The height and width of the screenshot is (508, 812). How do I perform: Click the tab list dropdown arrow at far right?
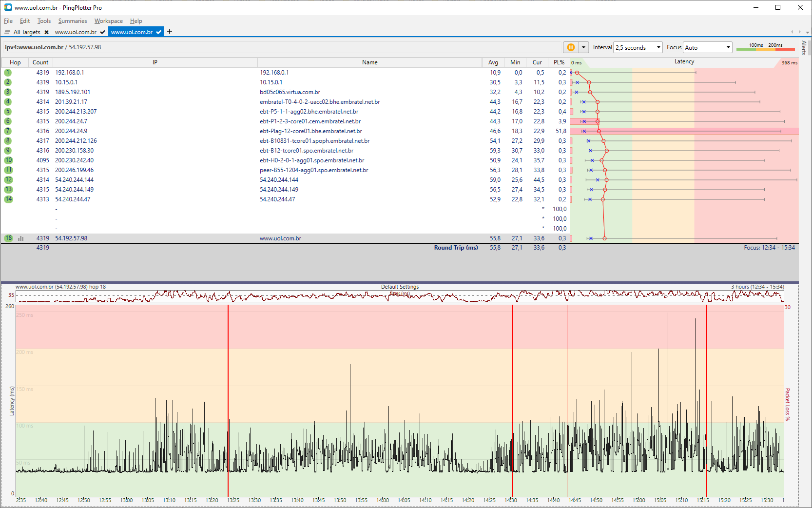click(x=808, y=32)
